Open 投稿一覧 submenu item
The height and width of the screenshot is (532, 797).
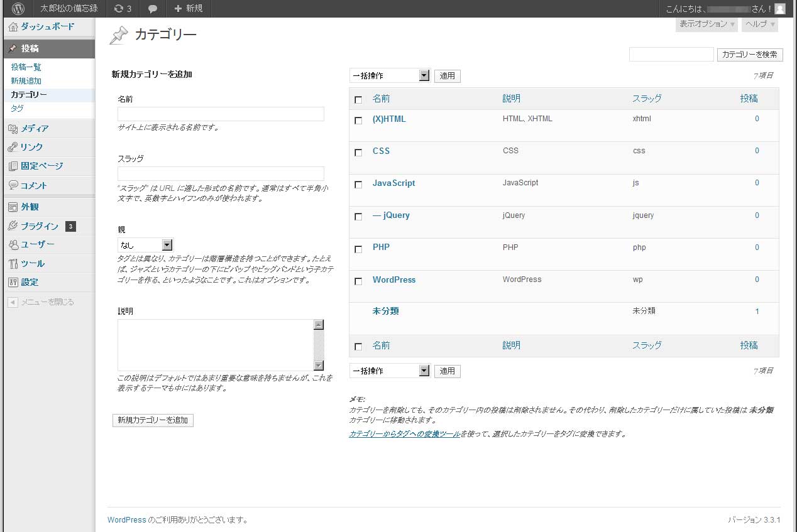pos(26,67)
